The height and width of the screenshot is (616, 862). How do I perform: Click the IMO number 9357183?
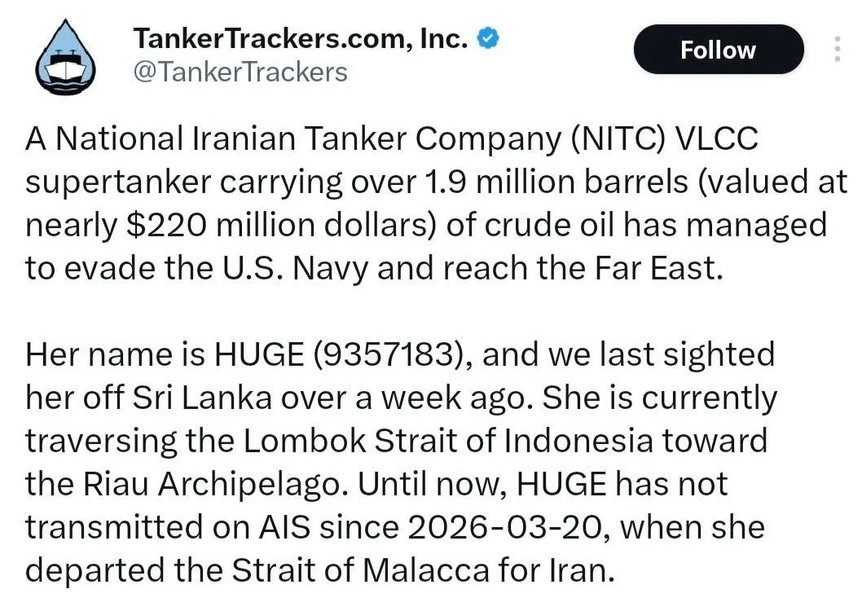384,354
